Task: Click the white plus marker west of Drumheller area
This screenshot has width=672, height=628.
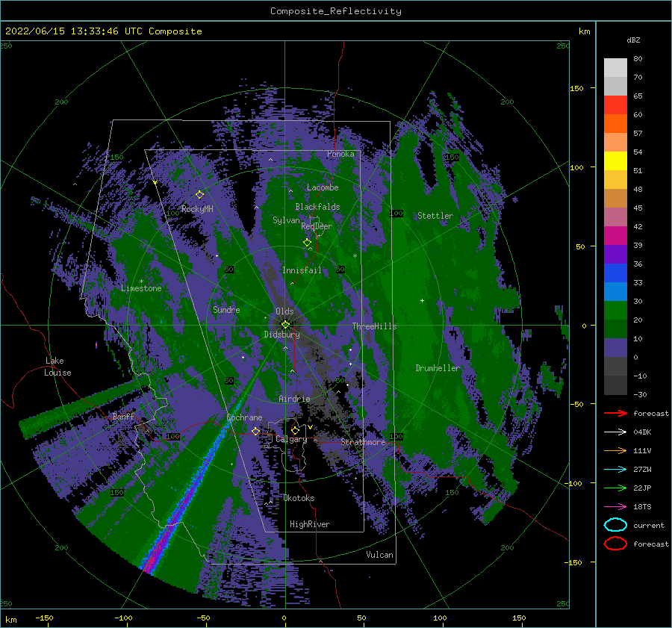Action: point(422,300)
